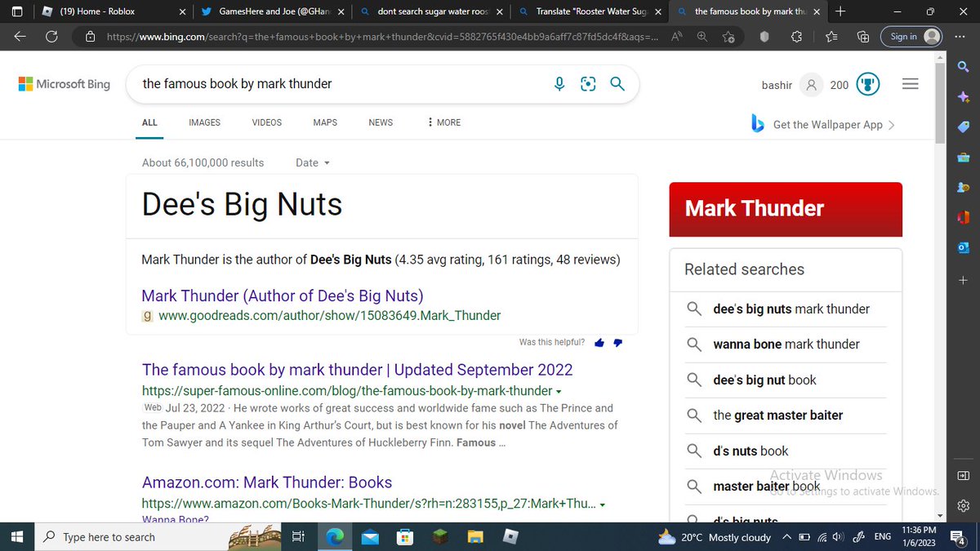Click the bashir profile avatar icon
Viewport: 980px width, 551px height.
tap(811, 84)
